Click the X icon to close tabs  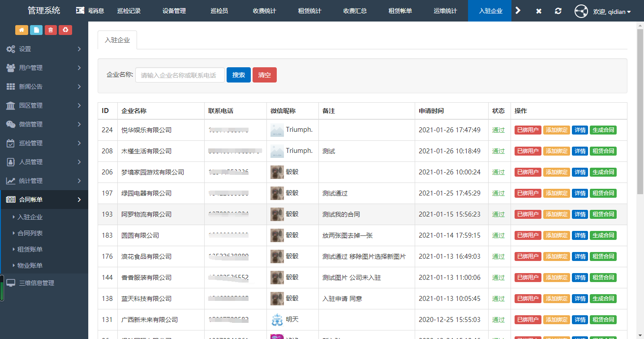point(539,11)
